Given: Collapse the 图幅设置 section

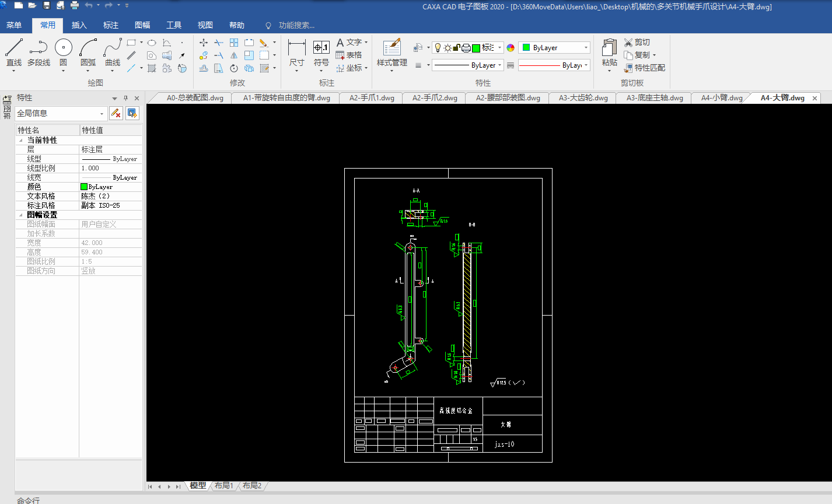Looking at the screenshot, I should coord(21,215).
